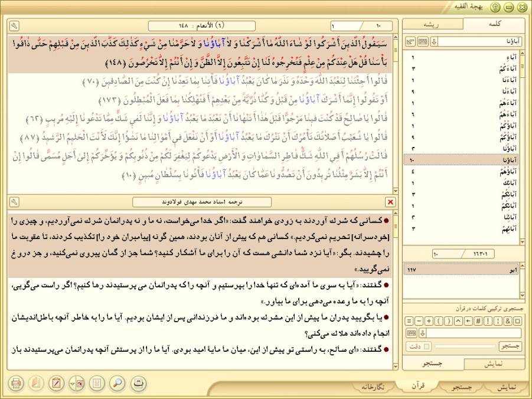Screen dimensions: 532x399
Task: Click the root list scrollbar down arrow
Action: [x=523, y=296]
